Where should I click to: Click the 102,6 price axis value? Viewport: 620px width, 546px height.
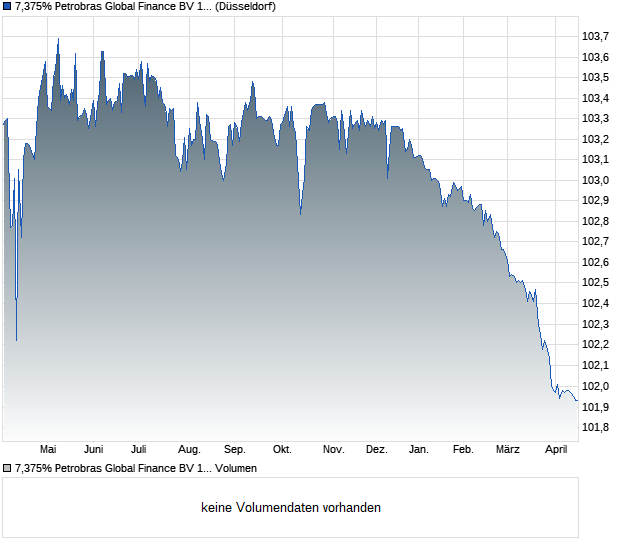click(595, 262)
